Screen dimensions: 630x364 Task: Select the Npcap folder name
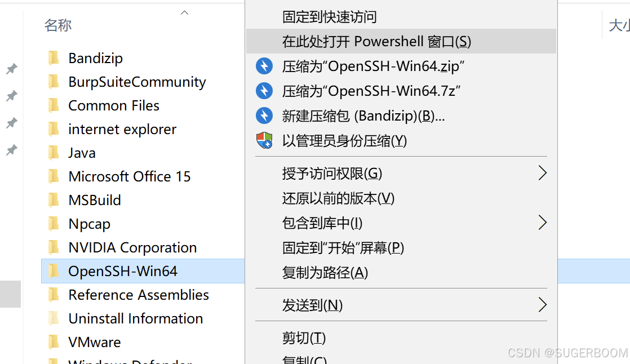(89, 224)
